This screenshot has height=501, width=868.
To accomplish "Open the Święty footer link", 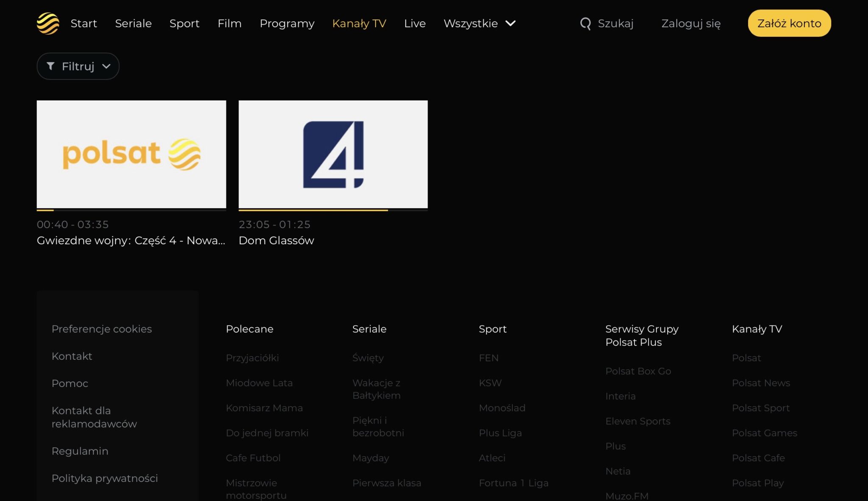I will point(368,358).
